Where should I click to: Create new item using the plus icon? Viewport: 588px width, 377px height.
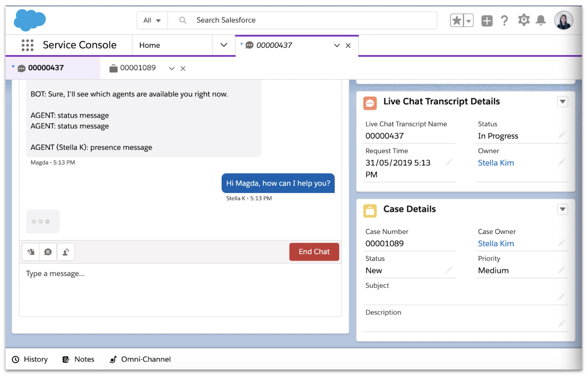(x=486, y=20)
